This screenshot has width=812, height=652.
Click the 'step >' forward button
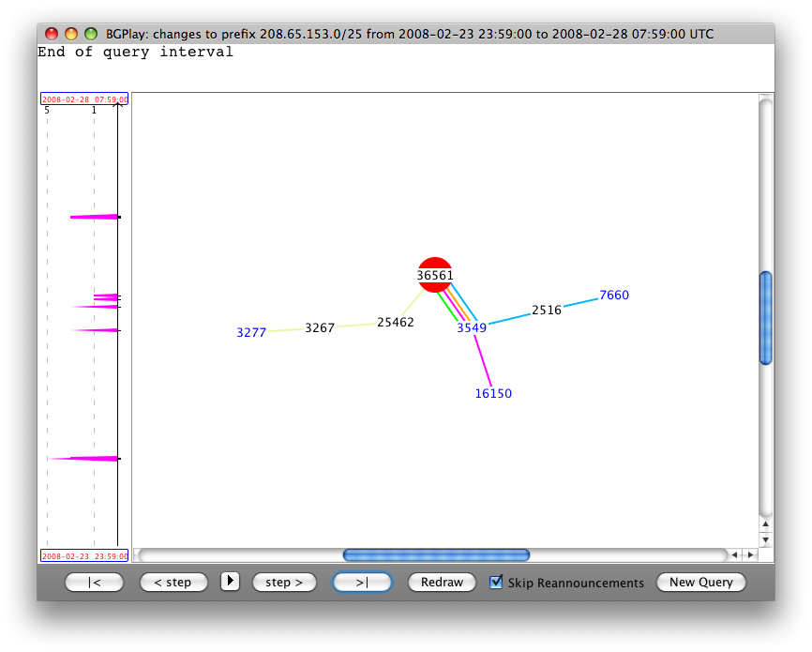coord(284,583)
